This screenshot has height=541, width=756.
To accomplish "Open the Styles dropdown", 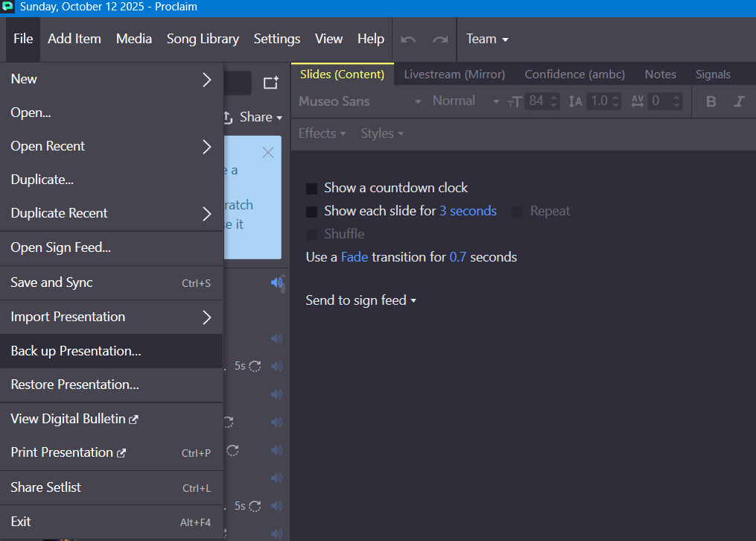I will [382, 133].
